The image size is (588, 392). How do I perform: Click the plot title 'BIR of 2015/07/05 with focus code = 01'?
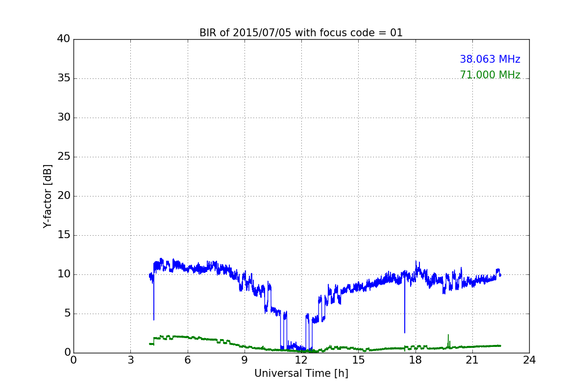click(x=301, y=33)
